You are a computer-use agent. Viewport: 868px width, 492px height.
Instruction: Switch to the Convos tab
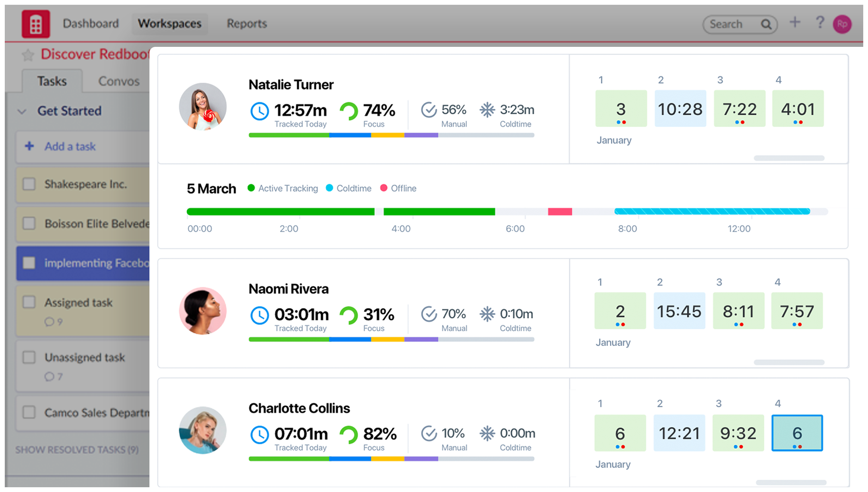click(119, 81)
